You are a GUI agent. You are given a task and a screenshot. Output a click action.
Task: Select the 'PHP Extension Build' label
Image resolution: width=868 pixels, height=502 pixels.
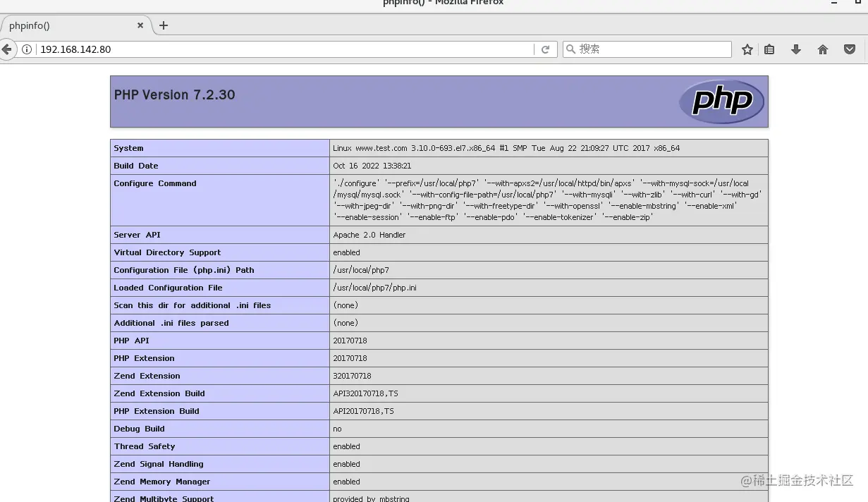pyautogui.click(x=157, y=411)
